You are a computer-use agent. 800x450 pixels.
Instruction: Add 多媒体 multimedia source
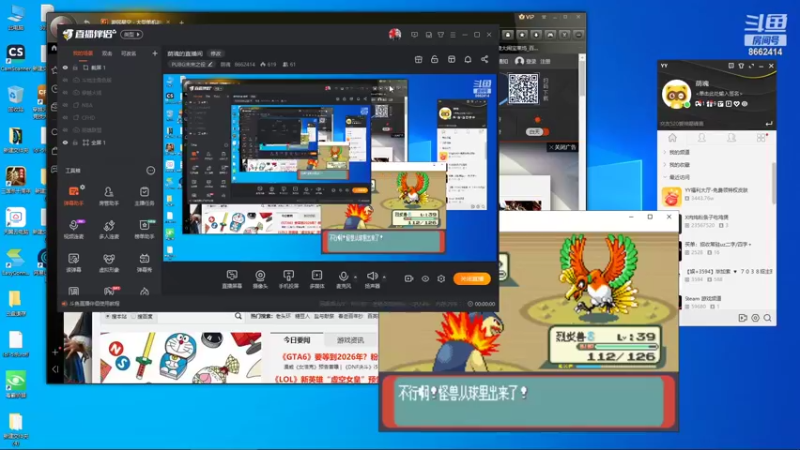(x=317, y=279)
